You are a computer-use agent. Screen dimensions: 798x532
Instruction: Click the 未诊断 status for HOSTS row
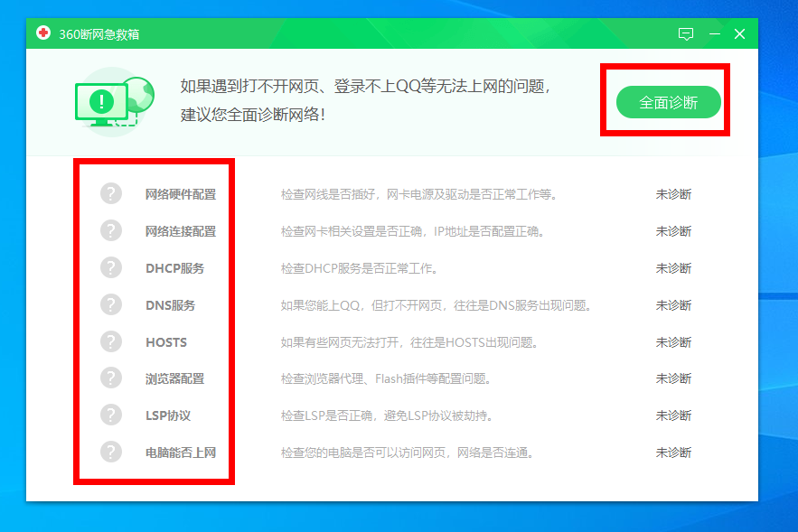673,342
